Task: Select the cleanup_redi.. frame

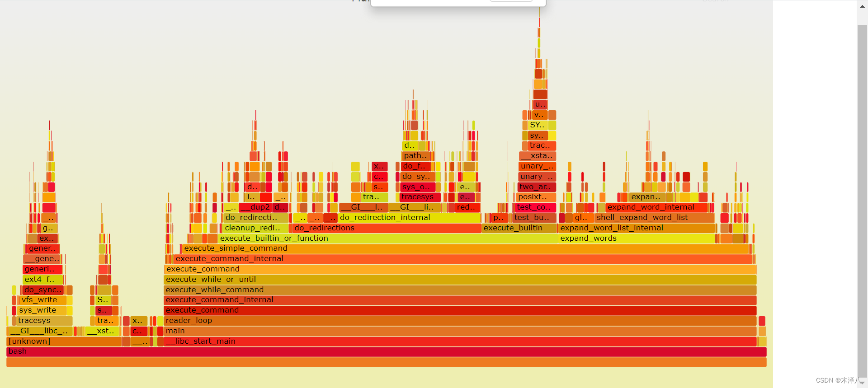Action: [255, 228]
